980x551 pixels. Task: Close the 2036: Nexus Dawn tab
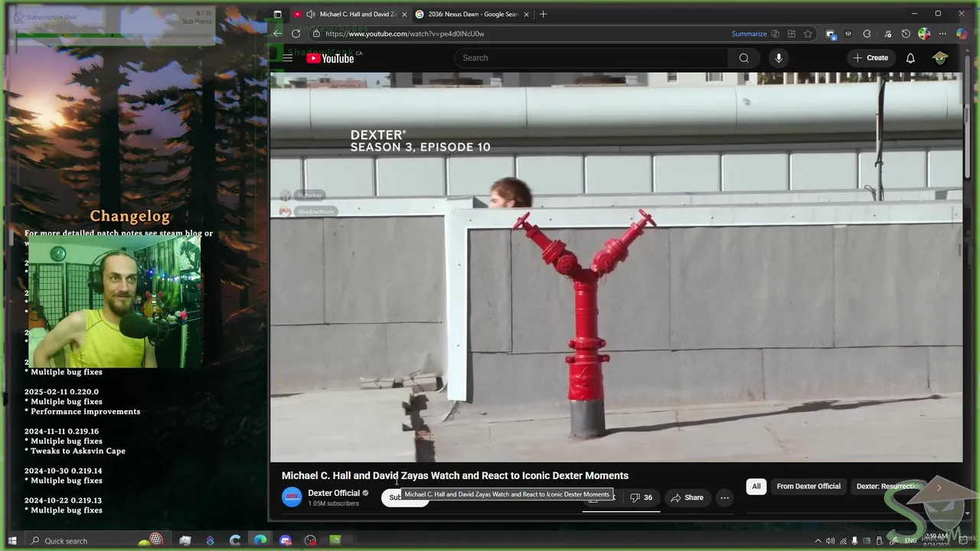pyautogui.click(x=527, y=14)
